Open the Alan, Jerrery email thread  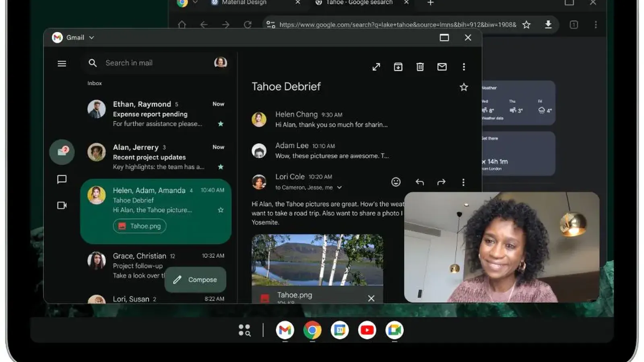tap(156, 157)
